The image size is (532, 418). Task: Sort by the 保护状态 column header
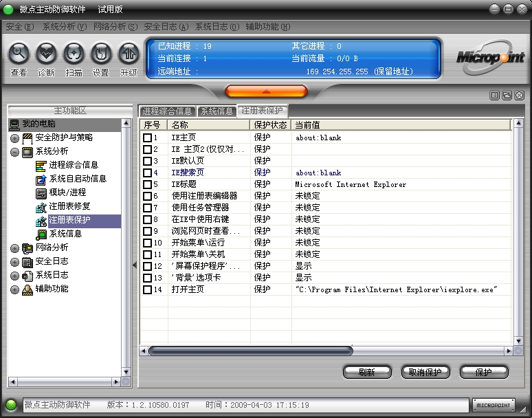tap(271, 125)
